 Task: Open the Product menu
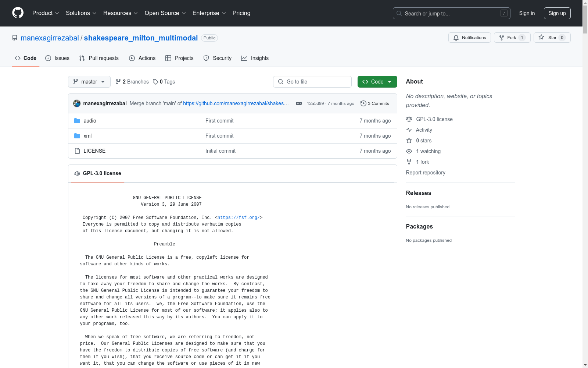click(46, 13)
